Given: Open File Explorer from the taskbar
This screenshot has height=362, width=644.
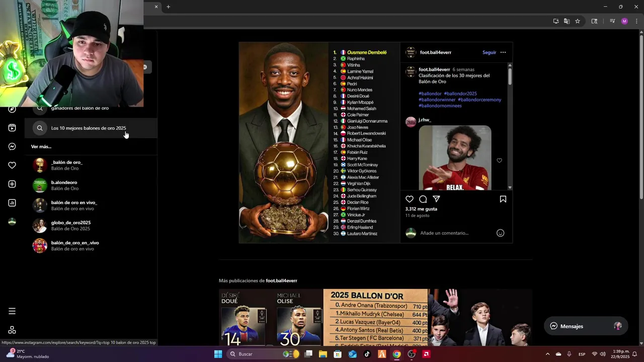Looking at the screenshot, I should (x=323, y=354).
